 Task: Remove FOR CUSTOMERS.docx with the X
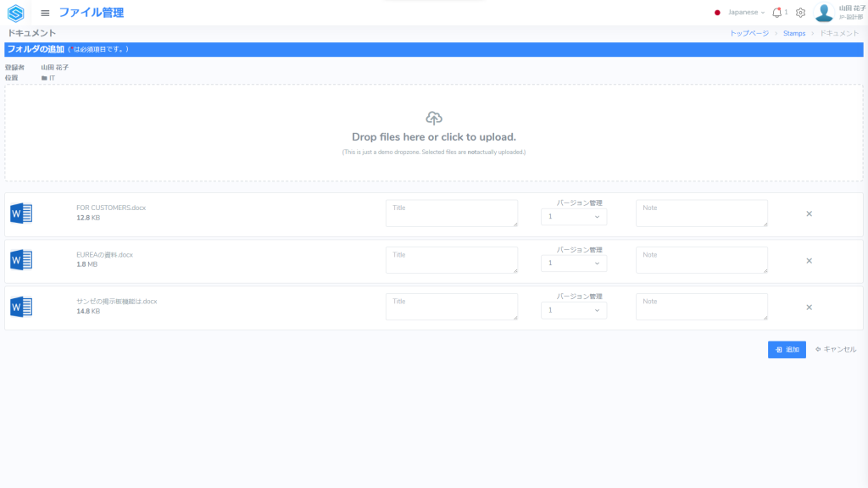(x=809, y=213)
